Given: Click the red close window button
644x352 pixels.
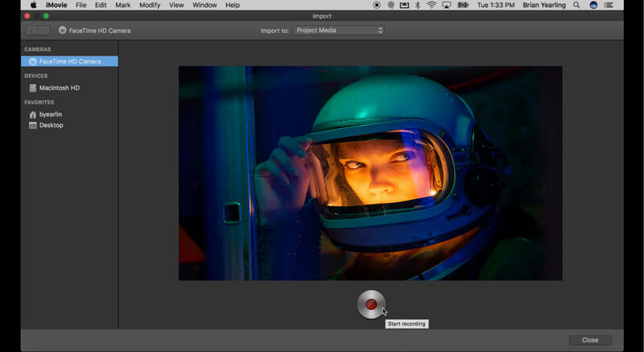Looking at the screenshot, I should pos(27,16).
